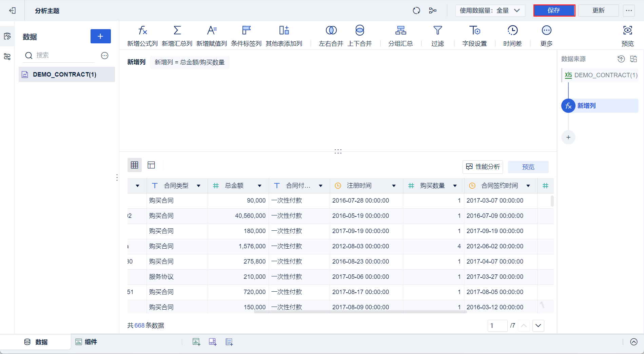
Task: Switch to the 组件 bottom tab
Action: 86,342
